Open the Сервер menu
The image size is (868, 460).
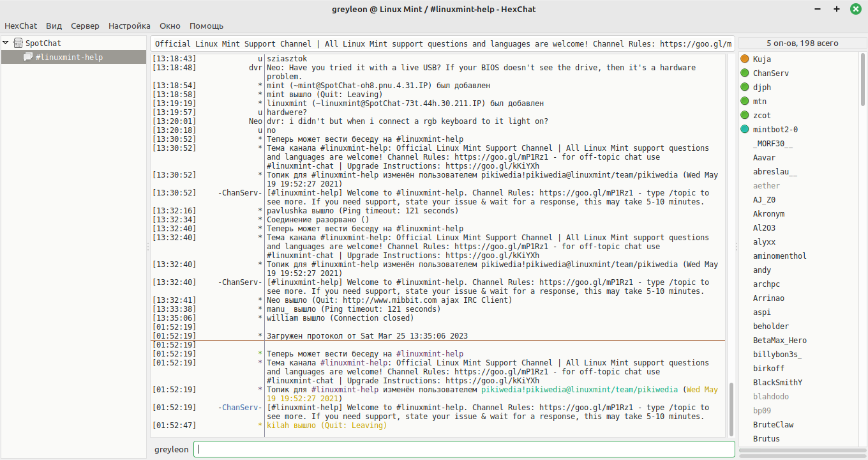pyautogui.click(x=85, y=26)
